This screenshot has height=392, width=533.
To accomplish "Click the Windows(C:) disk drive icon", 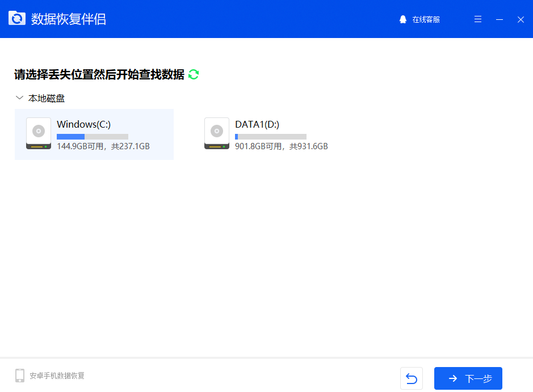I will [38, 134].
